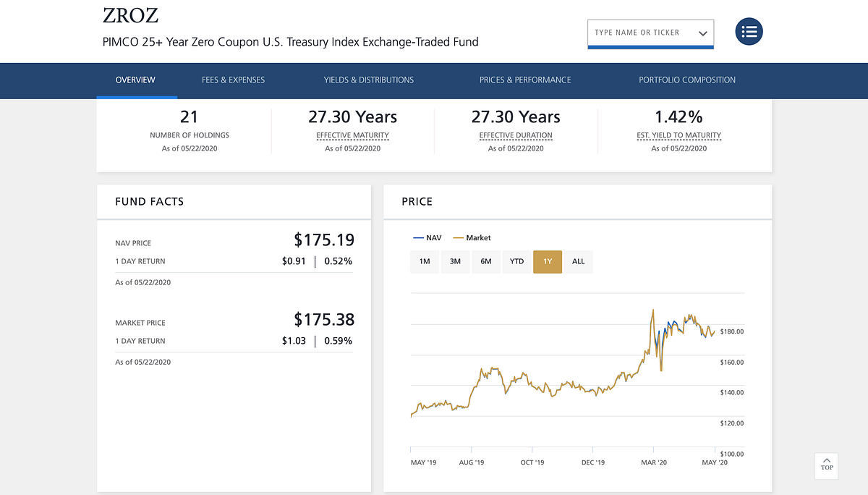Switch chart range to YTD
Viewport: 868px width, 495px height.
click(x=516, y=261)
